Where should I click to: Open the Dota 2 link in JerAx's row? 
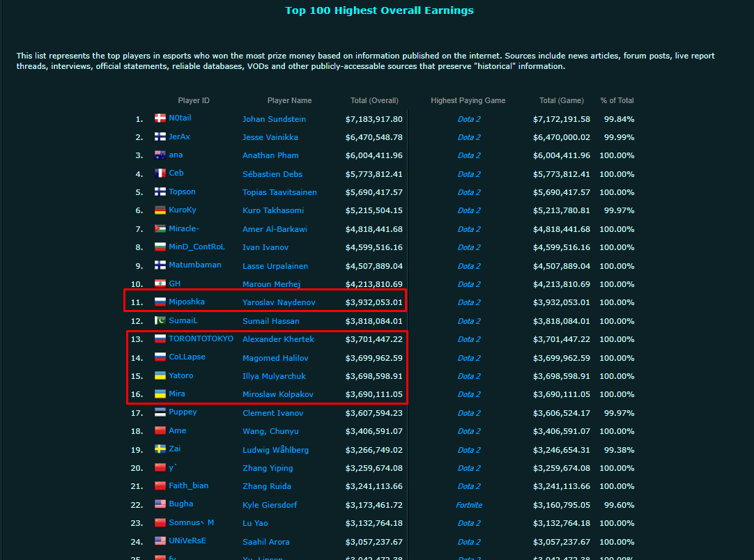point(469,137)
